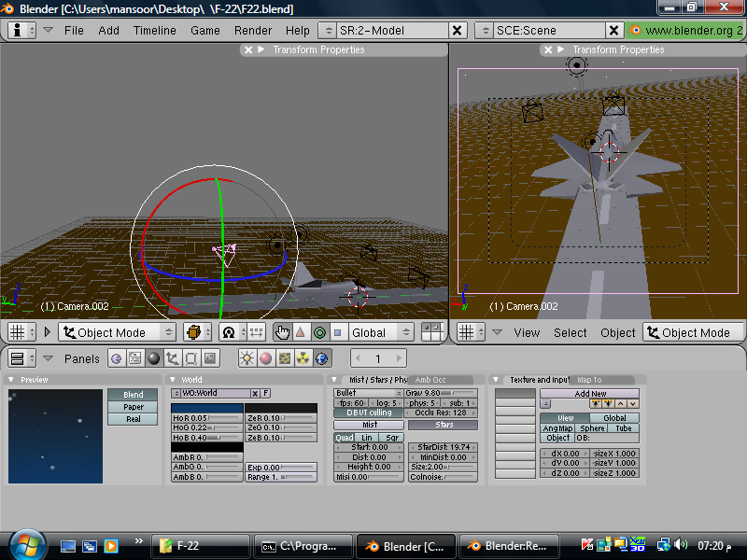Click the AngMap mapping button
This screenshot has height=560, width=747.
pos(557,428)
